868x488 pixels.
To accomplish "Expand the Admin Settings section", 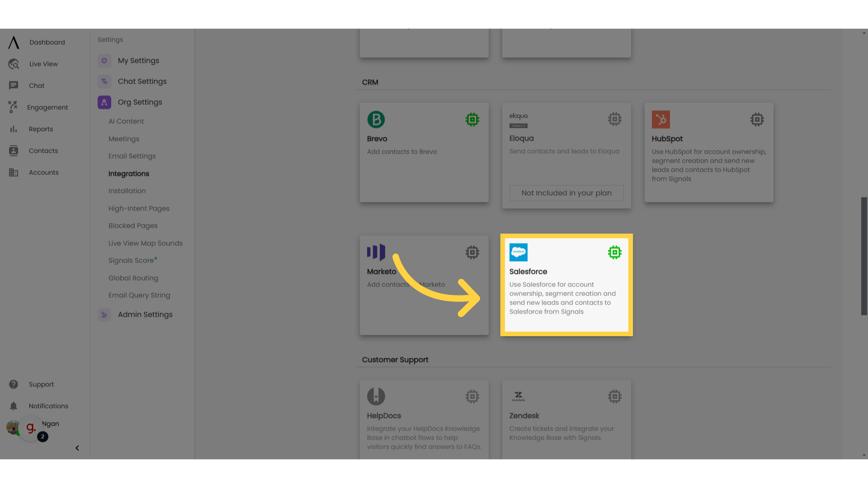I will (x=145, y=314).
